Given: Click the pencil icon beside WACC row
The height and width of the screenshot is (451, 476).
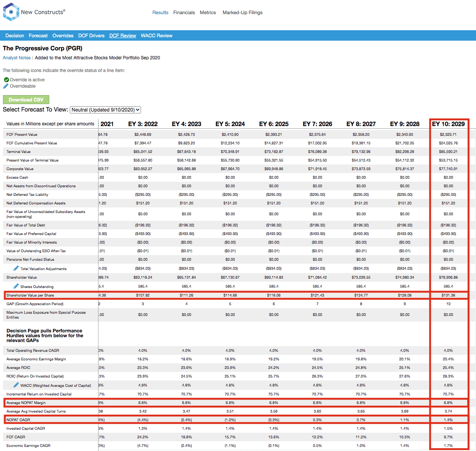Looking at the screenshot, I should [x=16, y=385].
